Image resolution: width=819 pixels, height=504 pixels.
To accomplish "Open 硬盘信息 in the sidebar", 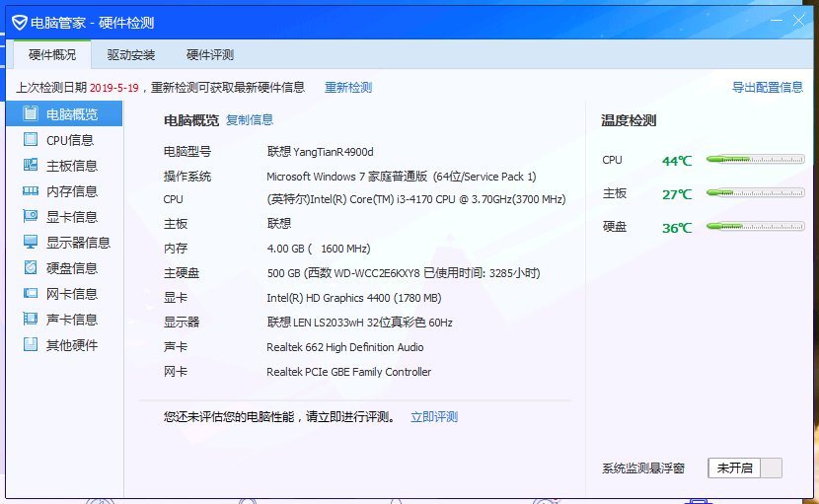I will pyautogui.click(x=64, y=267).
